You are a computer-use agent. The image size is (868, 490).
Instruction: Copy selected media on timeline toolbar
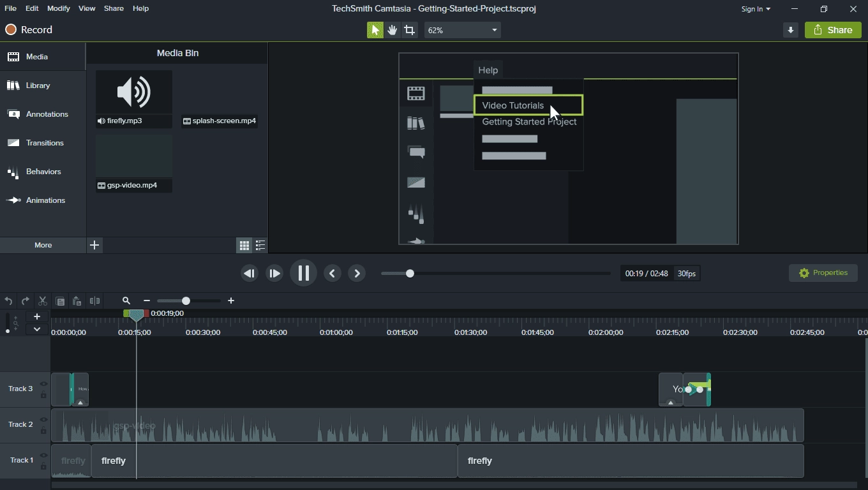[x=60, y=301]
